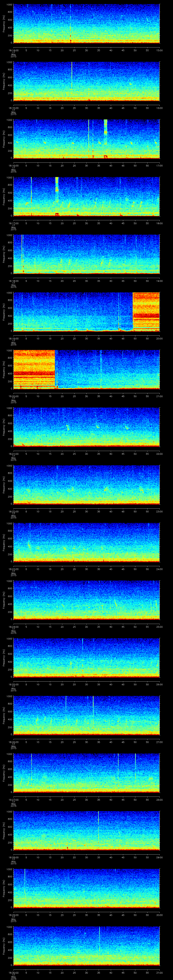Select the spectrogram panel starting at 18:27:00
The image size is (173, 980).
tap(86, 773)
